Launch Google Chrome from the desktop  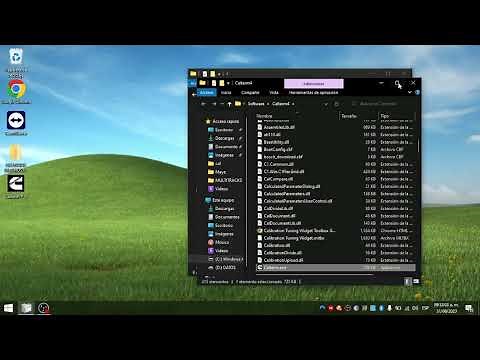tap(16, 92)
